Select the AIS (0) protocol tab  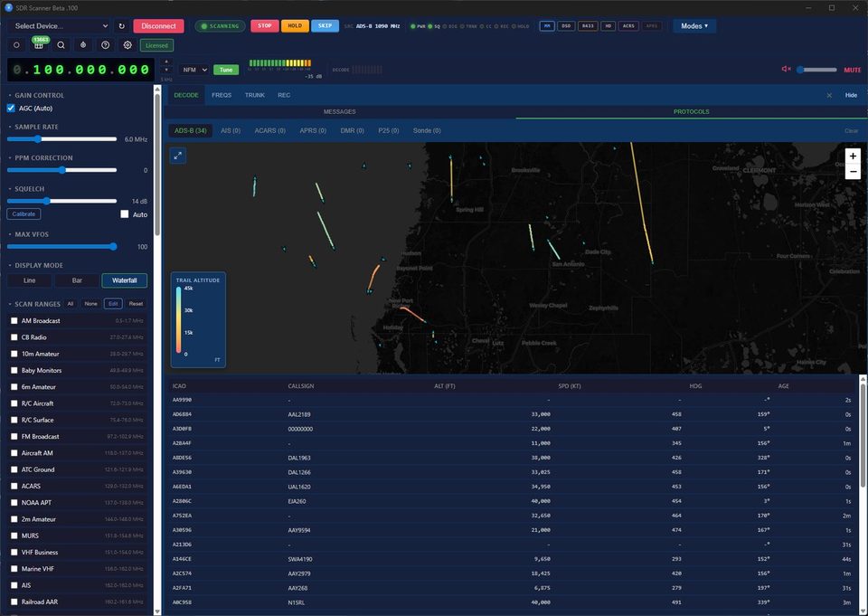click(x=231, y=131)
